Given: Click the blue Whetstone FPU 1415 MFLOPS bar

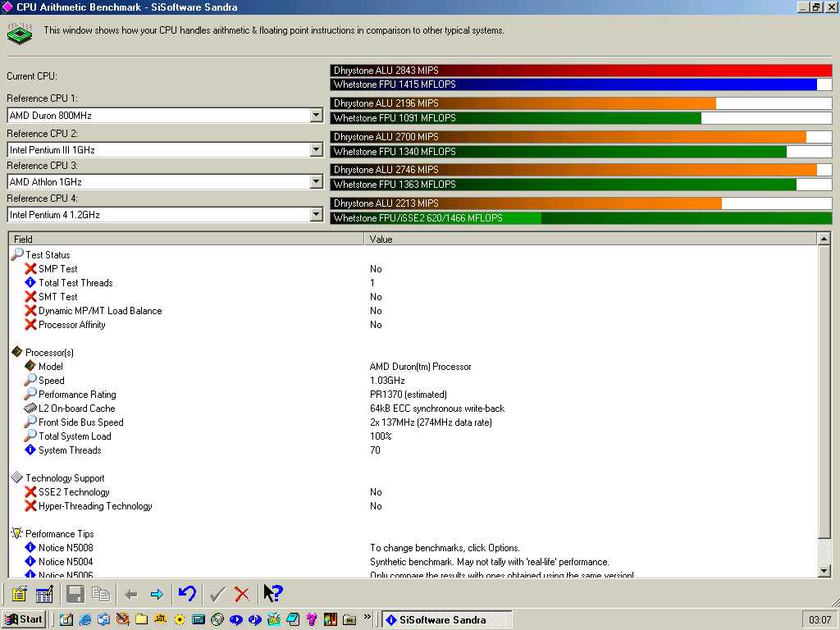Looking at the screenshot, I should click(x=582, y=84).
